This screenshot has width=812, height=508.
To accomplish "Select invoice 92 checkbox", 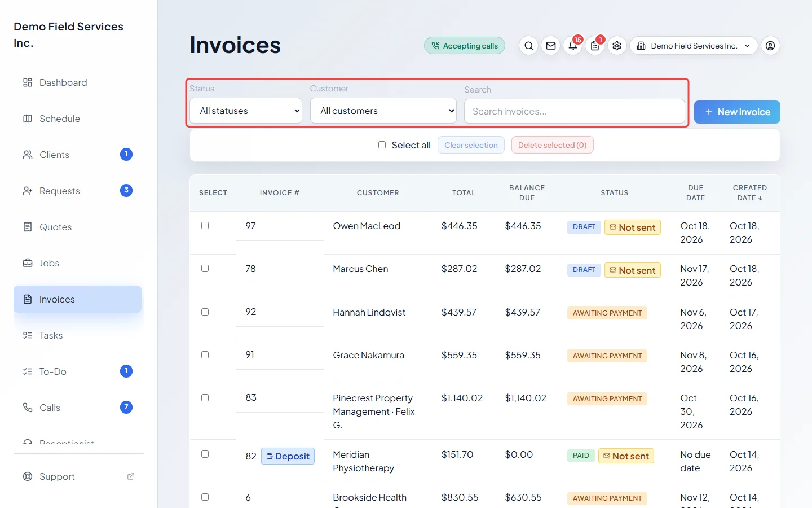I will tap(205, 312).
